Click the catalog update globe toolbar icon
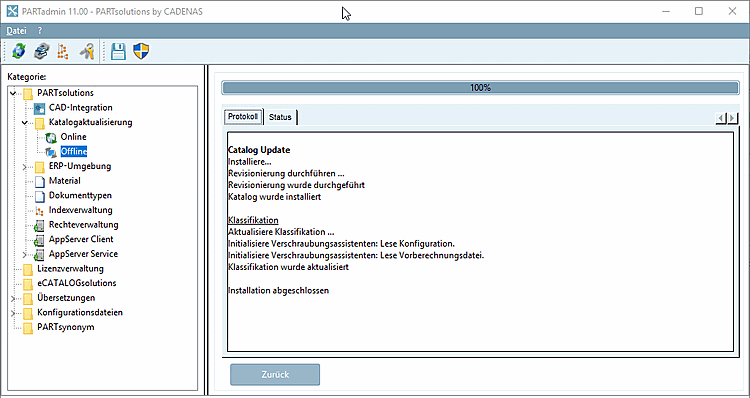Viewport: 750px width, 398px height. (19, 51)
